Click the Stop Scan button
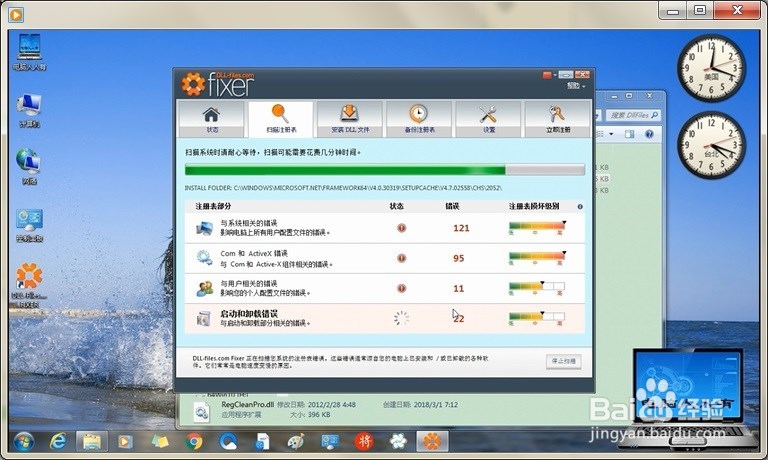 point(563,361)
